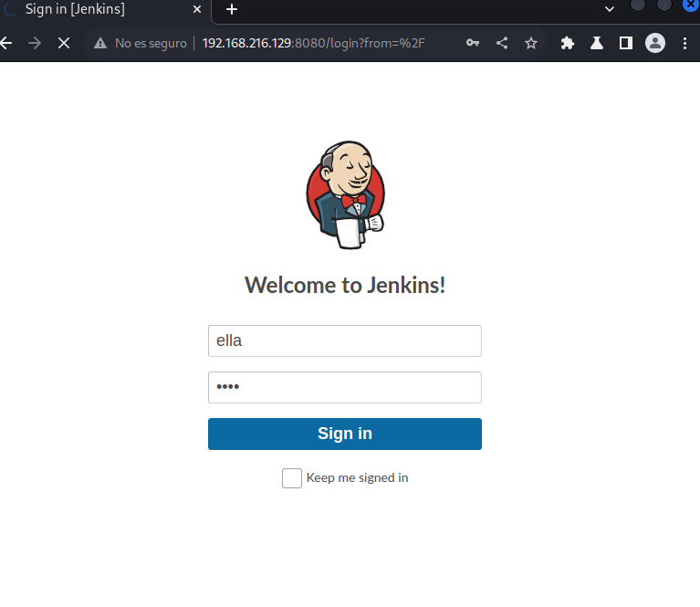Toggle the browser side panel icon
The image size is (700, 607).
626,43
